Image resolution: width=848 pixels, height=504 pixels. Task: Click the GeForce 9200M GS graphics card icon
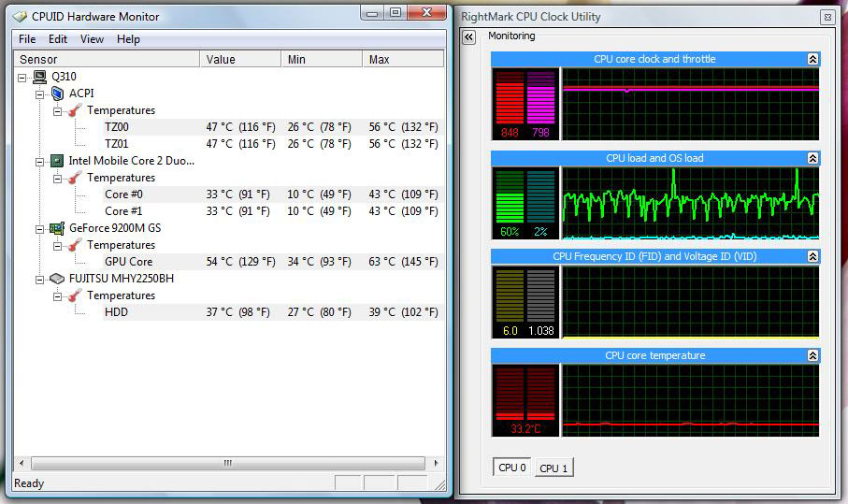(57, 228)
